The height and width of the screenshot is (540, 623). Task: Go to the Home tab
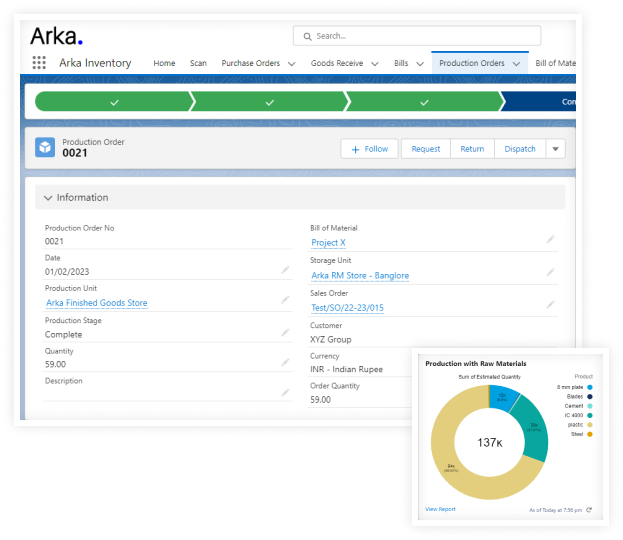click(x=164, y=63)
